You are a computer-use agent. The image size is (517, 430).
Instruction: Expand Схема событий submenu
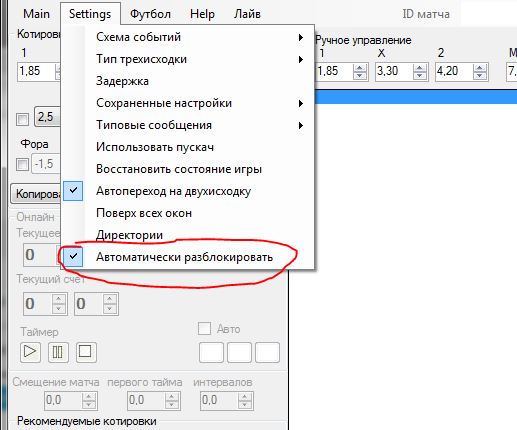point(187,37)
